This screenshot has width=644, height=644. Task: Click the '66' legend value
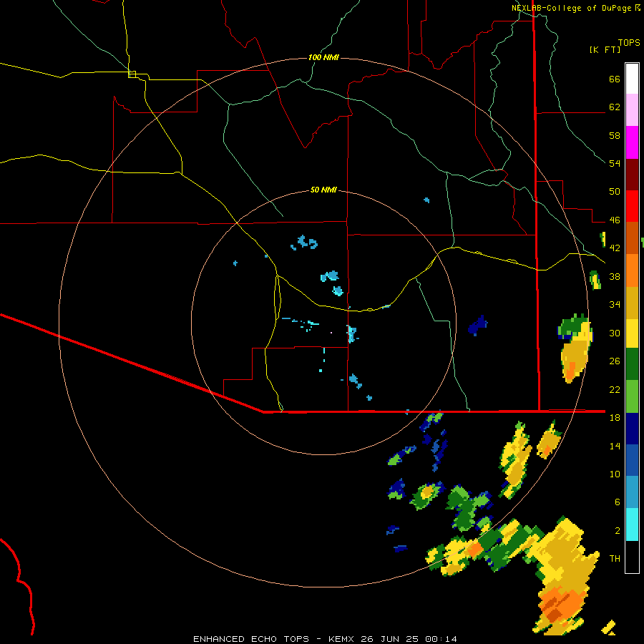click(x=615, y=79)
